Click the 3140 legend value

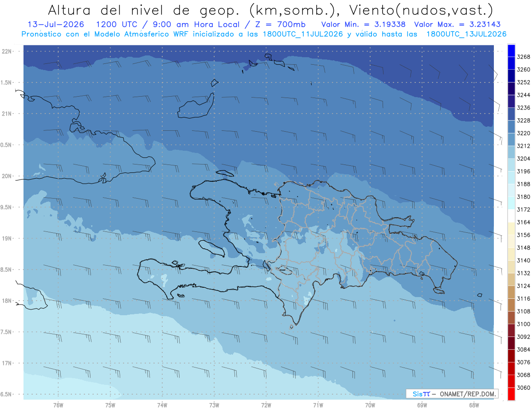coord(524,260)
